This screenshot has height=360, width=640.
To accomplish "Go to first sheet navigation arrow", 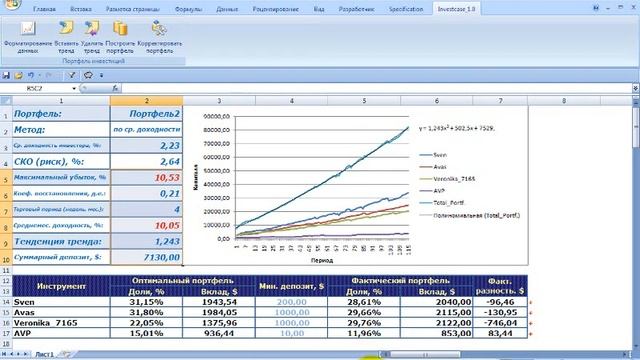I will (x=4, y=354).
